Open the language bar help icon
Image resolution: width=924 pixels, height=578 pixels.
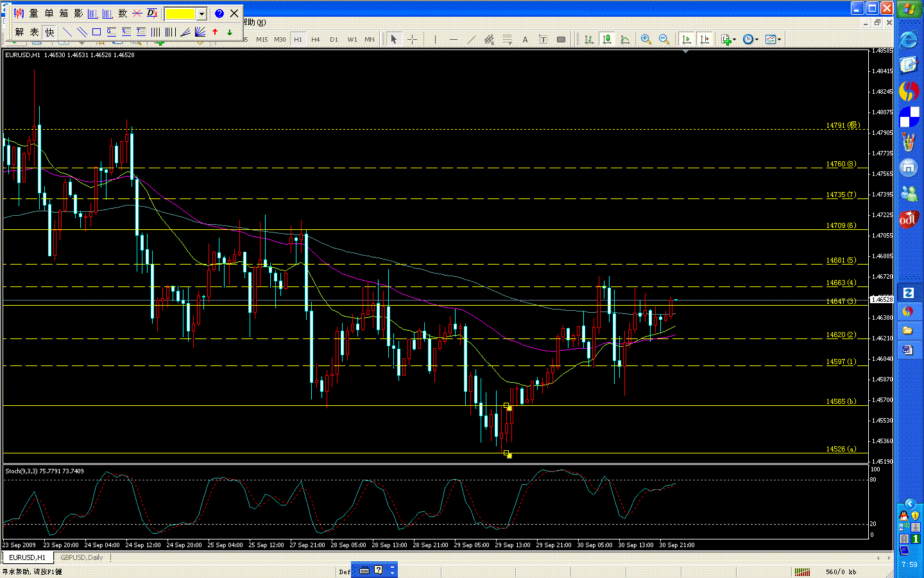(x=379, y=570)
